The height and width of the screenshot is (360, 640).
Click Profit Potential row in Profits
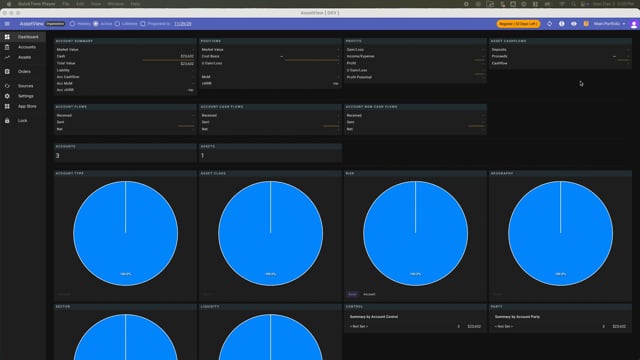tap(415, 77)
